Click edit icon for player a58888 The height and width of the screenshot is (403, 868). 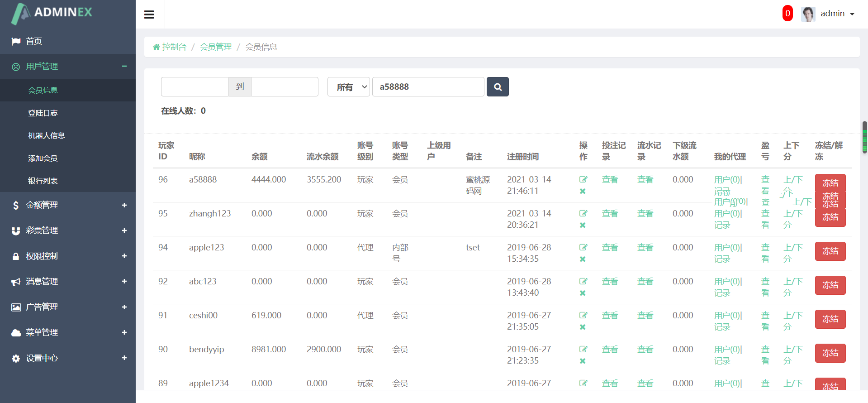tap(583, 179)
